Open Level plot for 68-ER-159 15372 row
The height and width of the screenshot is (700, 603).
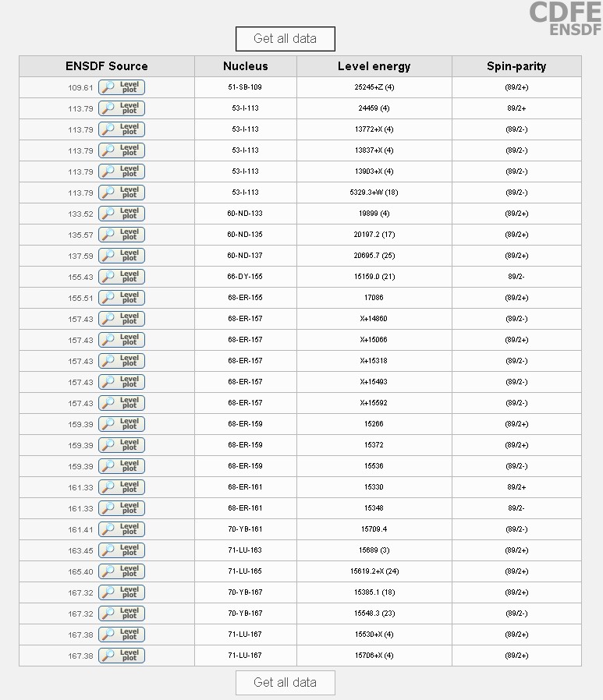pyautogui.click(x=122, y=445)
